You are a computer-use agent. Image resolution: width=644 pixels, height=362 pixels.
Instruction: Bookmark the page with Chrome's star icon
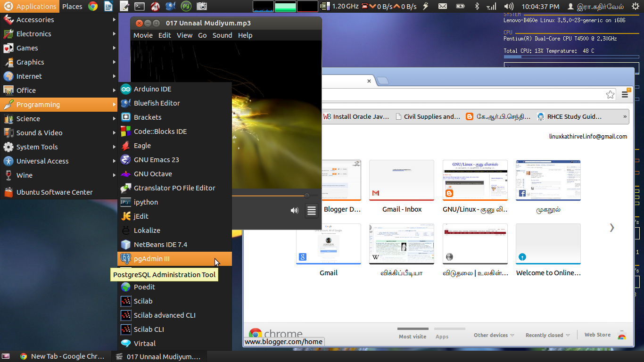pyautogui.click(x=611, y=94)
